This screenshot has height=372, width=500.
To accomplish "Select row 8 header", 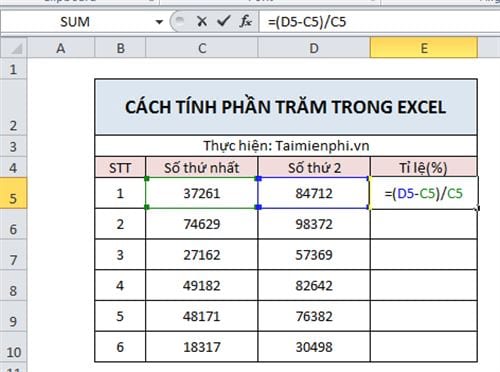I will pos(13,285).
